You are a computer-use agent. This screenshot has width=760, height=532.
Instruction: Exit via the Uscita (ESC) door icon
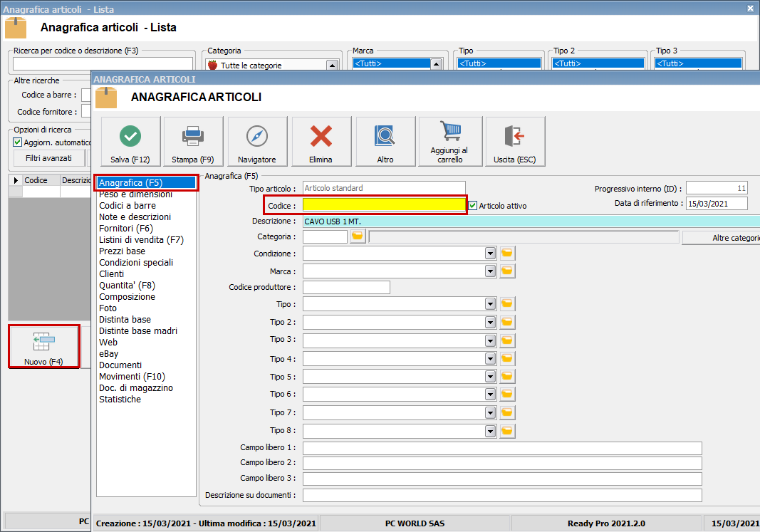pos(515,141)
